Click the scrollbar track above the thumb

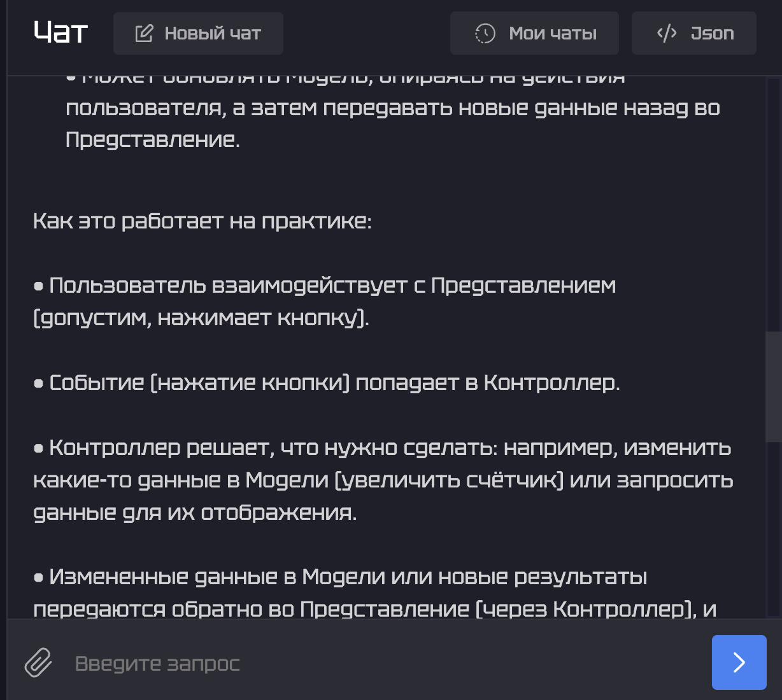(x=773, y=204)
